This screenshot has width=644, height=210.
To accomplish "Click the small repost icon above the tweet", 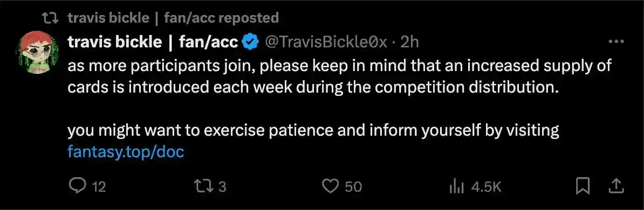I will point(52,18).
